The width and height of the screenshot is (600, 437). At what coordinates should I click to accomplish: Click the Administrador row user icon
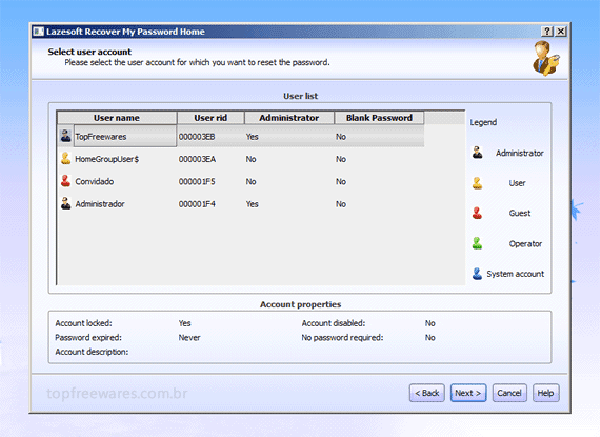pos(66,203)
